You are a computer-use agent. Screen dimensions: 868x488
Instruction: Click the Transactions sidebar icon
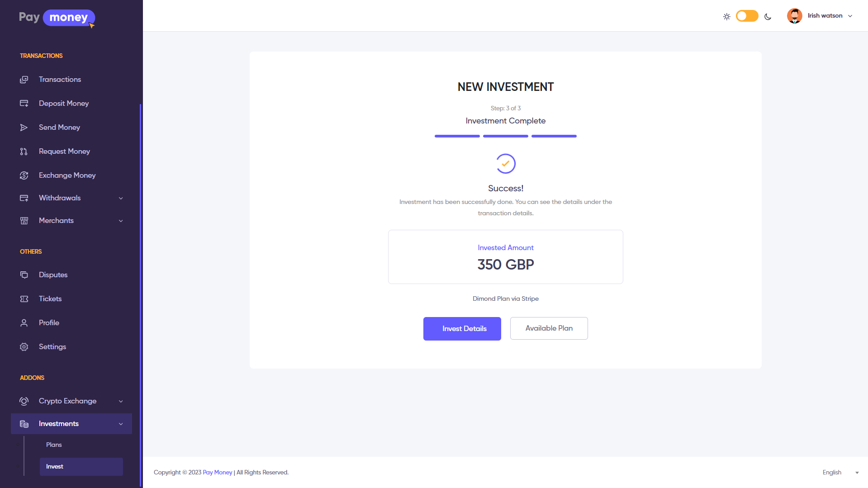24,80
